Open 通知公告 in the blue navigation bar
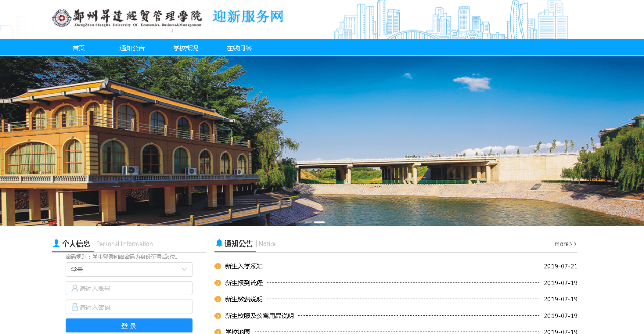644x334 pixels. (x=132, y=48)
